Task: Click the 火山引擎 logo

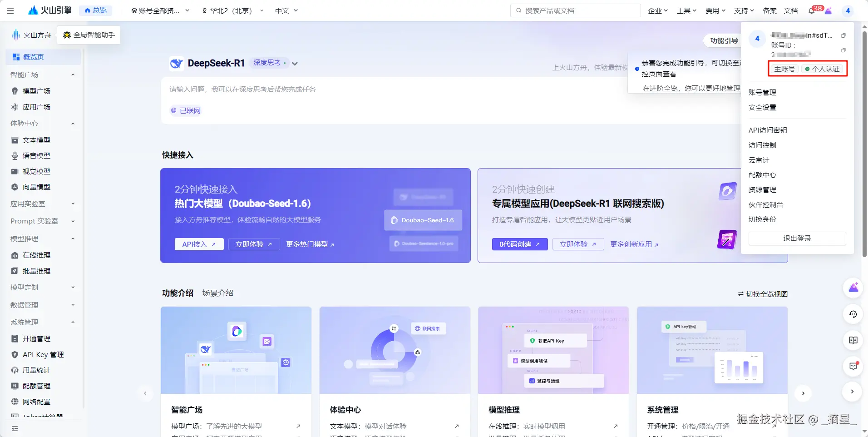Action: coord(50,10)
